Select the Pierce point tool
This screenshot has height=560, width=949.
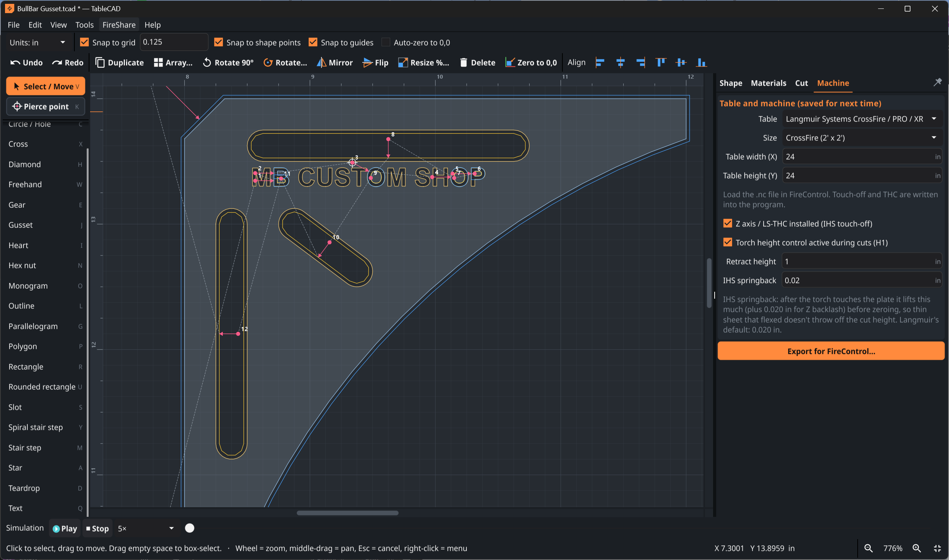coord(46,106)
